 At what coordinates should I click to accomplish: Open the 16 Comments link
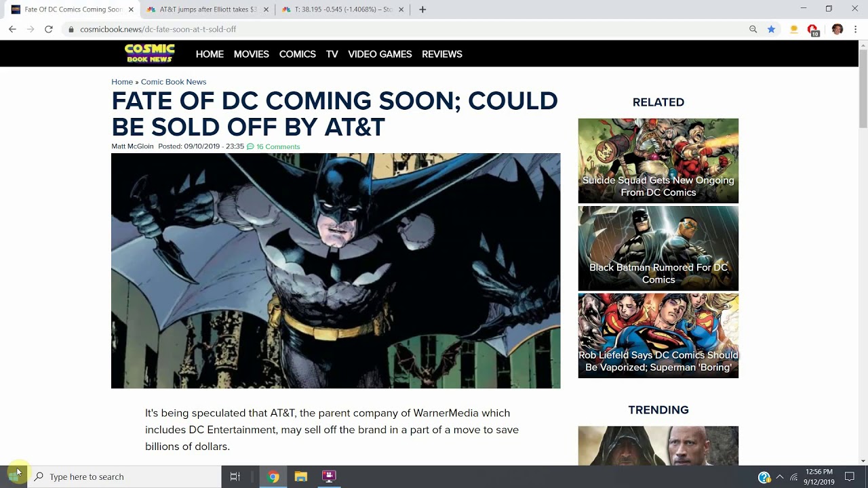tap(277, 146)
